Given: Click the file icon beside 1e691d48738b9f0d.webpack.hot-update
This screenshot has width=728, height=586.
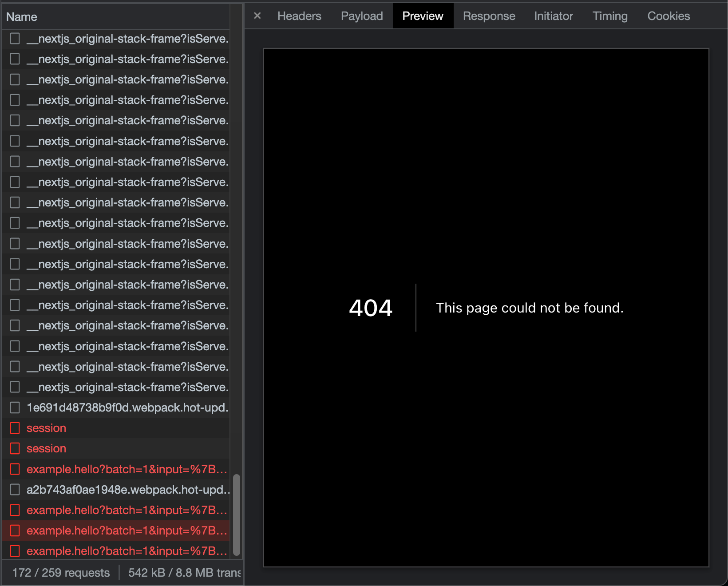Looking at the screenshot, I should coord(15,408).
